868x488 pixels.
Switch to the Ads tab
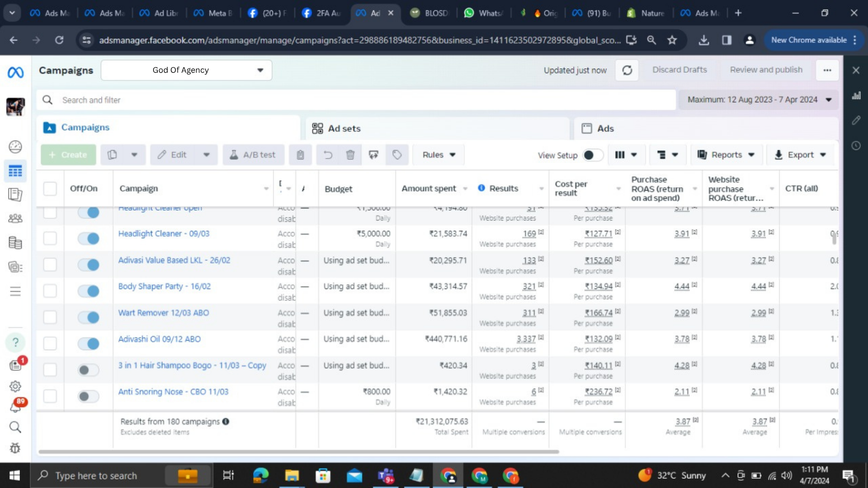click(605, 129)
